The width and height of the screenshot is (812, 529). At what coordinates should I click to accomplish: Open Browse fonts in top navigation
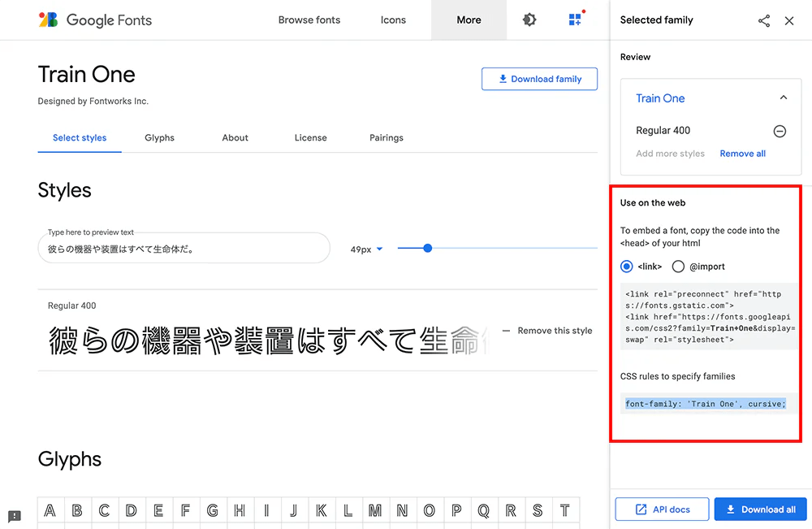309,20
